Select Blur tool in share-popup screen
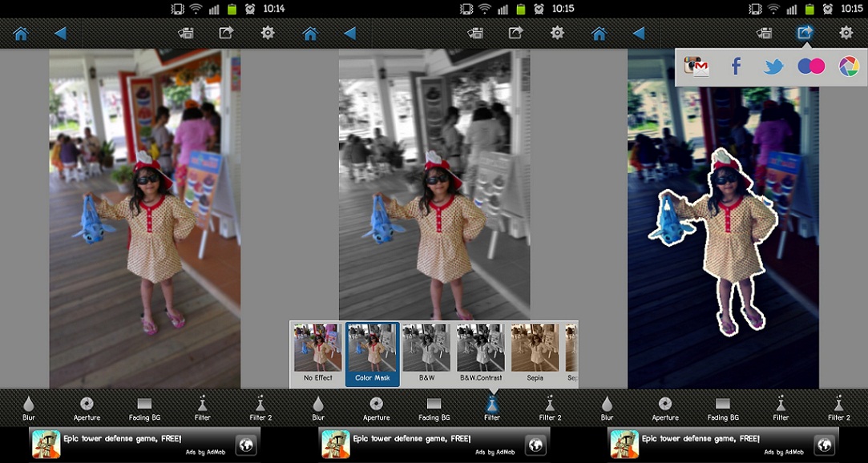This screenshot has height=463, width=868. click(608, 409)
